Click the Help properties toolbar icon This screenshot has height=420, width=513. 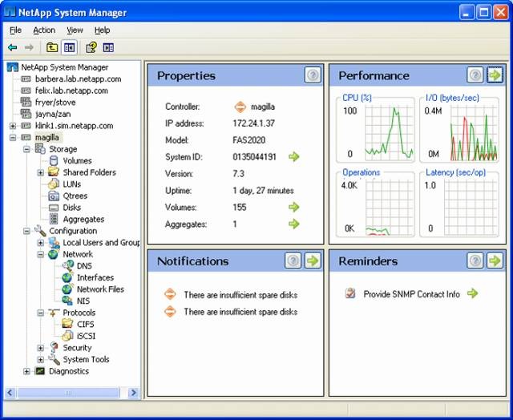91,48
